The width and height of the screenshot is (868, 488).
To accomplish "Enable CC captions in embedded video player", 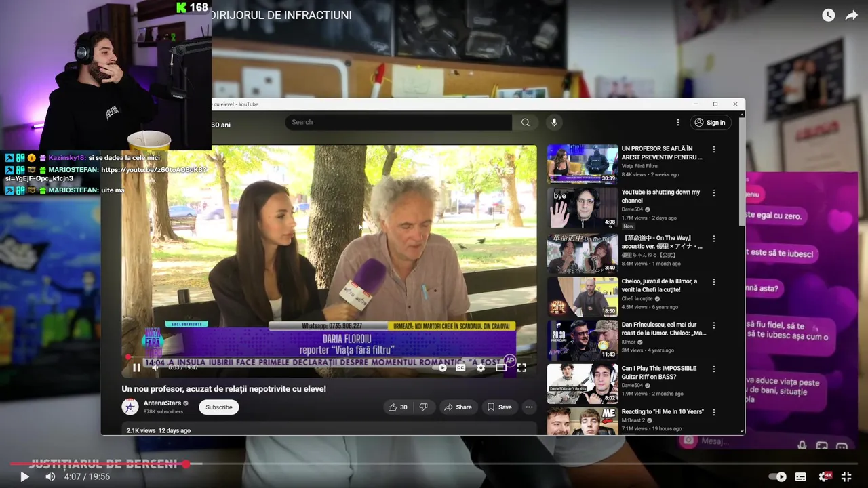I will (x=460, y=367).
